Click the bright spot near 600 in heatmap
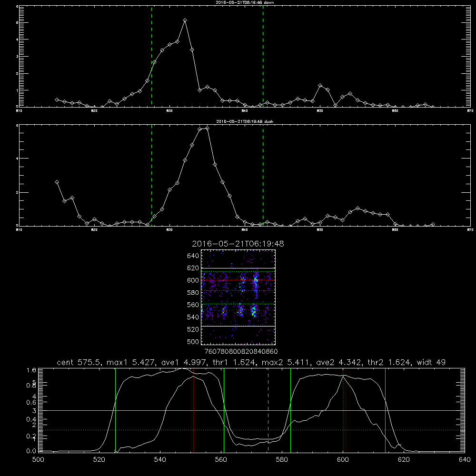This screenshot has width=476, height=476. click(256, 280)
